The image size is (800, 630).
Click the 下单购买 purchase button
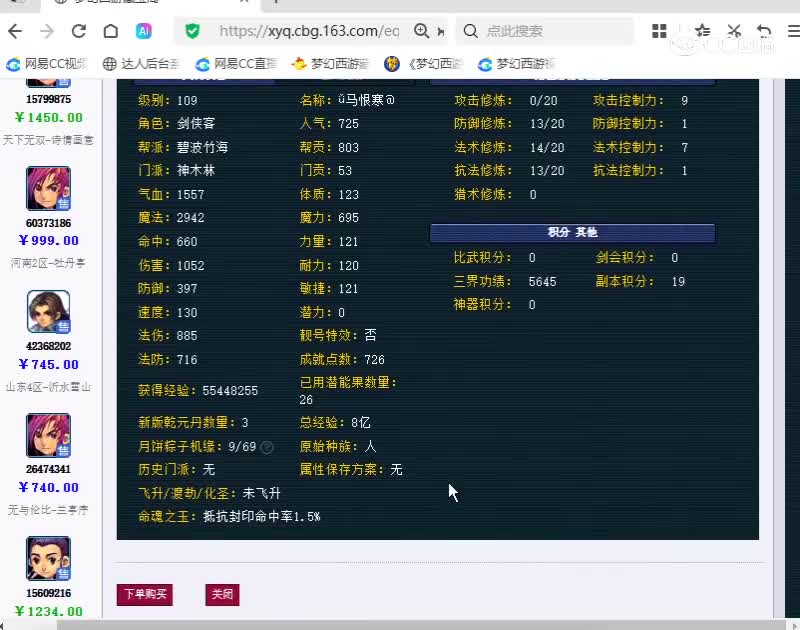tap(144, 594)
